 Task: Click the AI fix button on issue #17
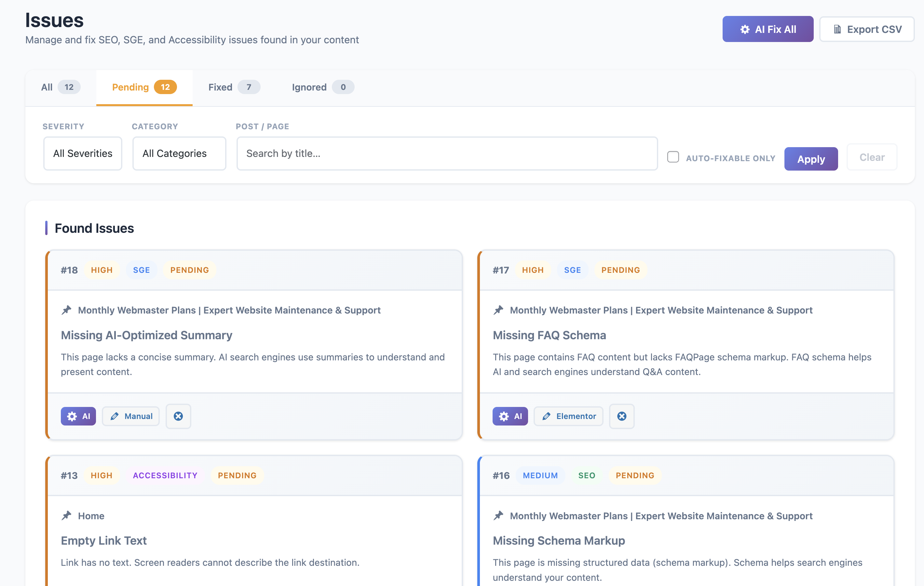510,416
